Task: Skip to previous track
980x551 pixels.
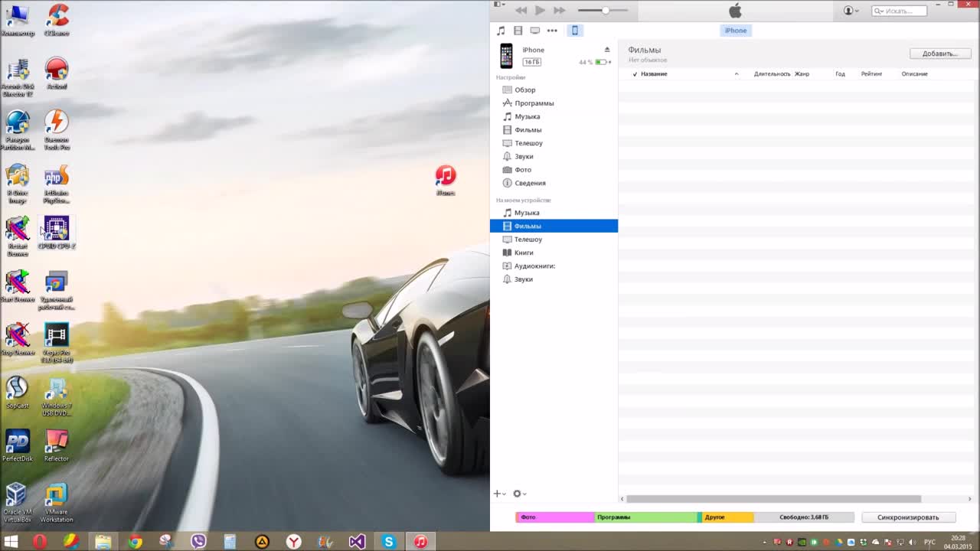Action: [521, 10]
